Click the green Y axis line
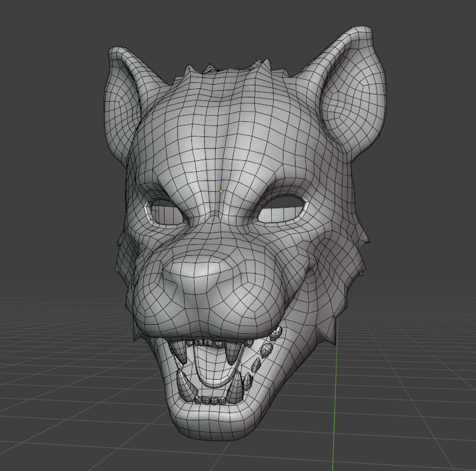Screen dimensions: 476x471 click(335, 393)
